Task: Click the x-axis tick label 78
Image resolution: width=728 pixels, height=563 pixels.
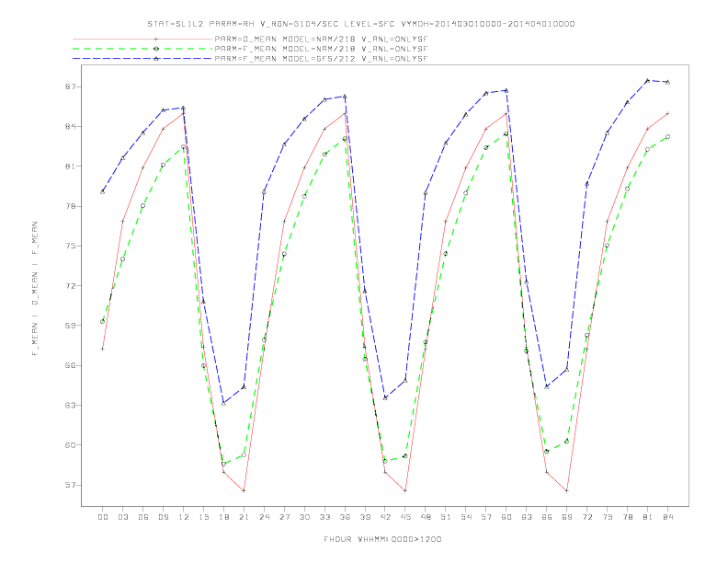Action: pos(628,517)
